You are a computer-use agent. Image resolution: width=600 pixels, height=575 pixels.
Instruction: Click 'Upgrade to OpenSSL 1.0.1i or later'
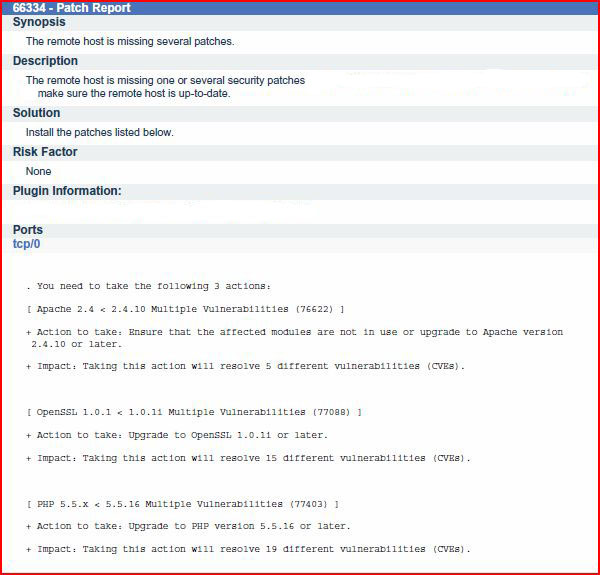click(228, 435)
